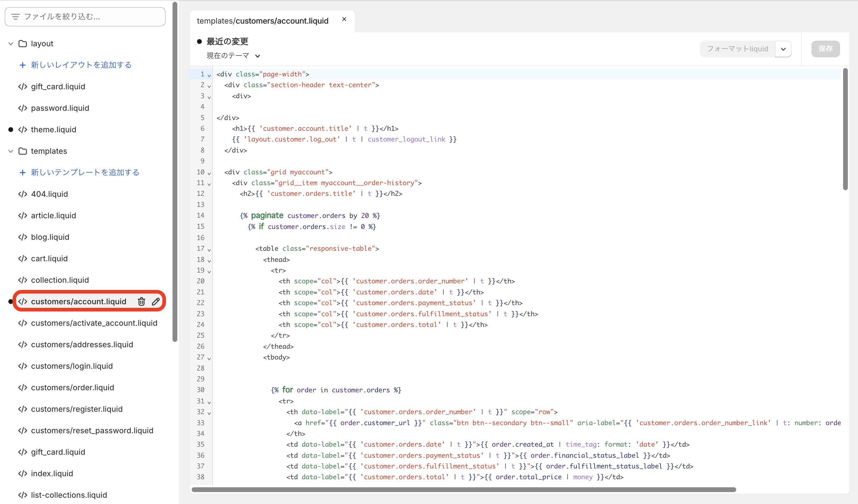Open 404.liquid template
This screenshot has height=504, width=858.
[49, 194]
